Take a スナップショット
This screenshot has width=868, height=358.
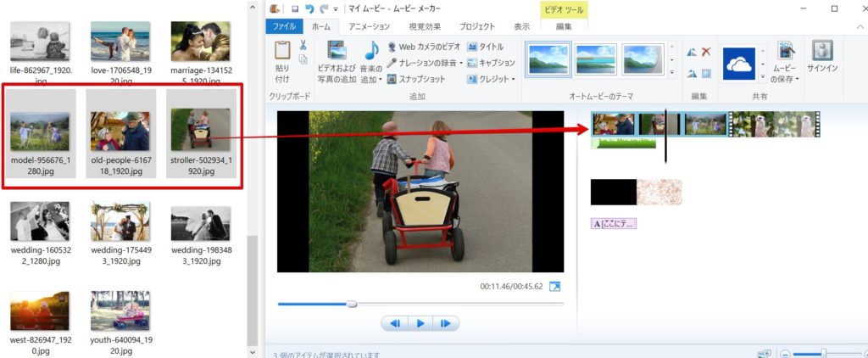pyautogui.click(x=416, y=79)
